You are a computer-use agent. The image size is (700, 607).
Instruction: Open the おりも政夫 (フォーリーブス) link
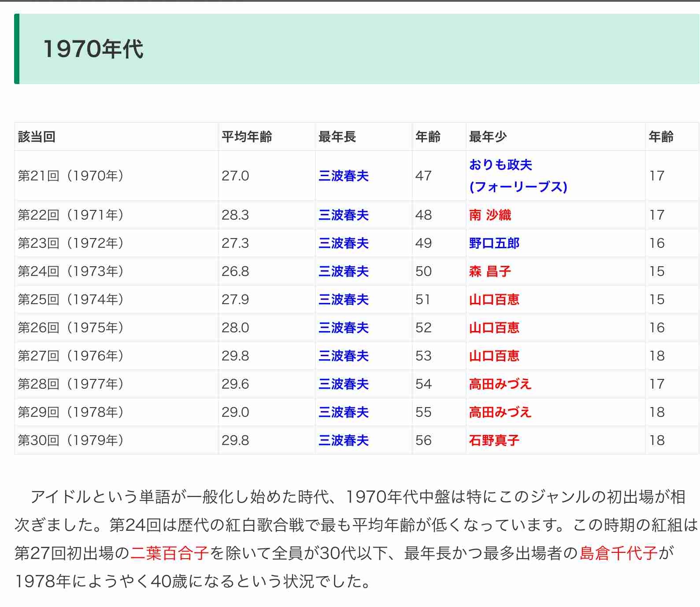pyautogui.click(x=518, y=176)
